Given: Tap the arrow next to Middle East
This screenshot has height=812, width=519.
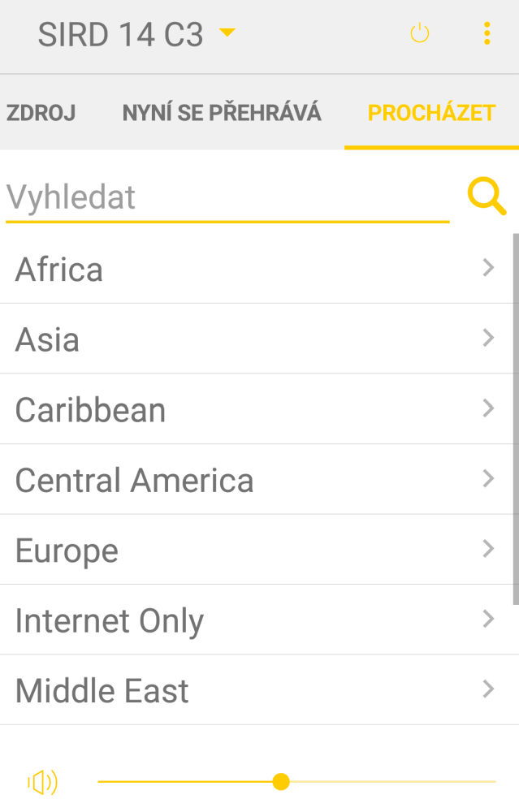Looking at the screenshot, I should pos(488,689).
